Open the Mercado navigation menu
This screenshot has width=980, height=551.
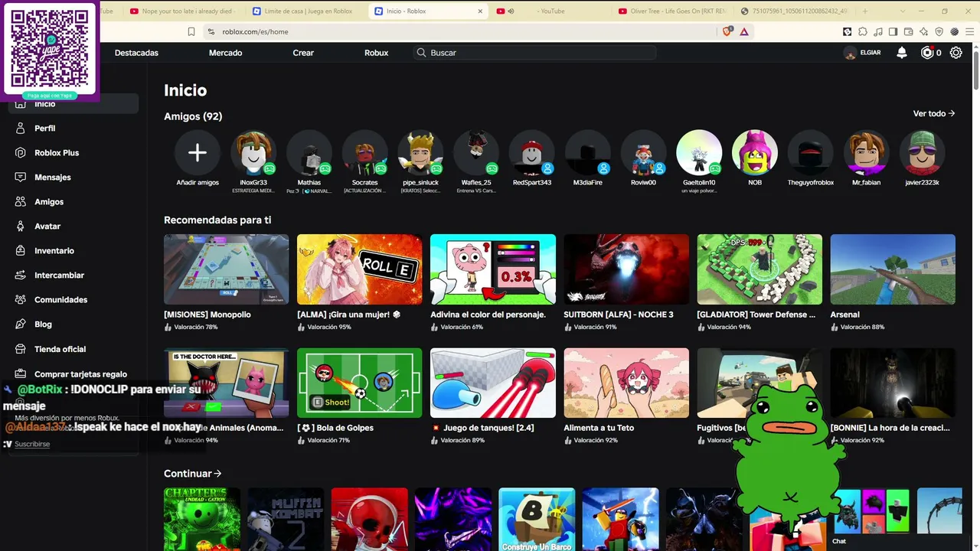(x=225, y=53)
